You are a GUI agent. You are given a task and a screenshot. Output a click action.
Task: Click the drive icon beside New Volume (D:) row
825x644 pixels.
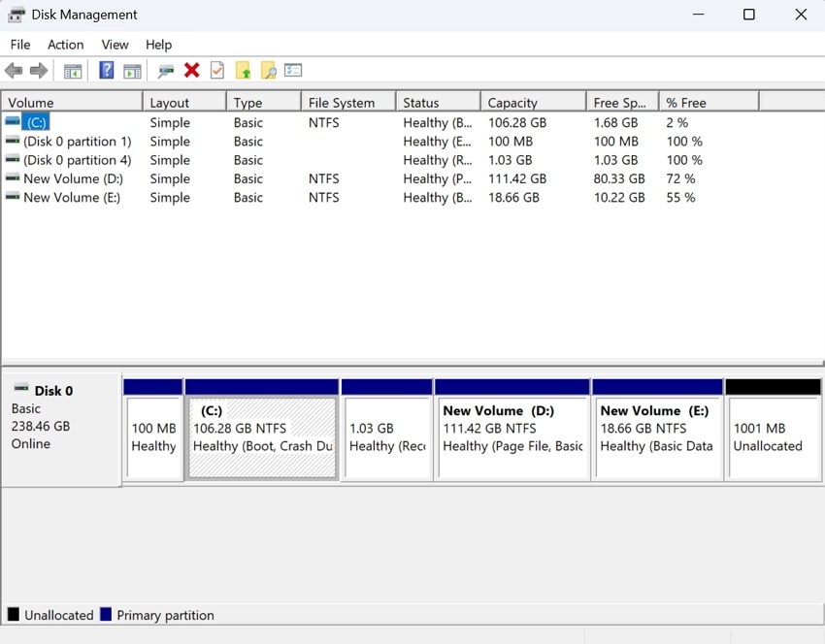coord(12,177)
